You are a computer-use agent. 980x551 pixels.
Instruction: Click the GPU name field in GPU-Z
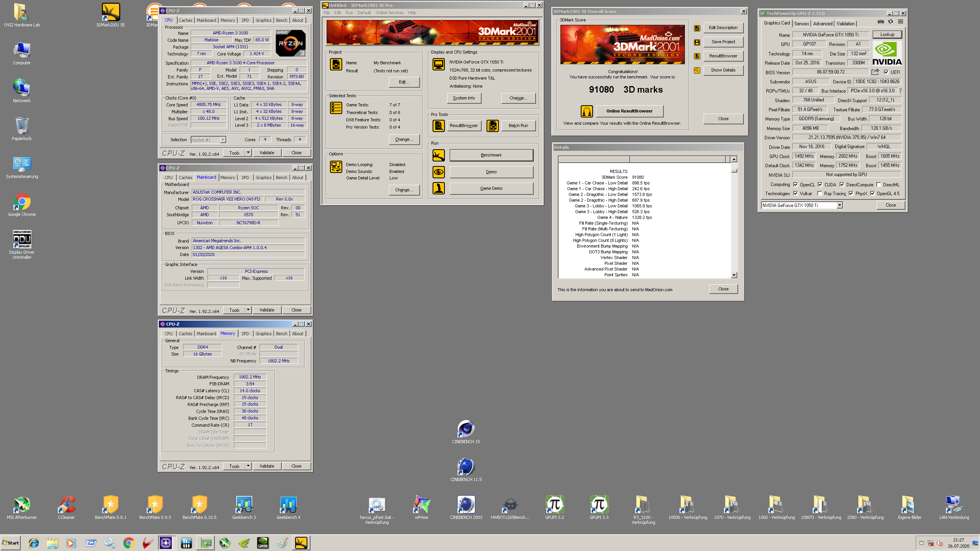tap(830, 35)
